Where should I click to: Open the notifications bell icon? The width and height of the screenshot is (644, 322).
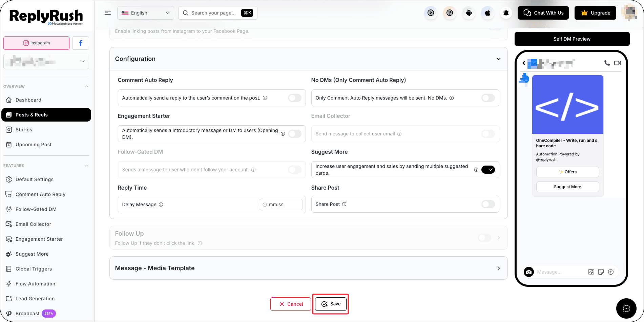[506, 13]
